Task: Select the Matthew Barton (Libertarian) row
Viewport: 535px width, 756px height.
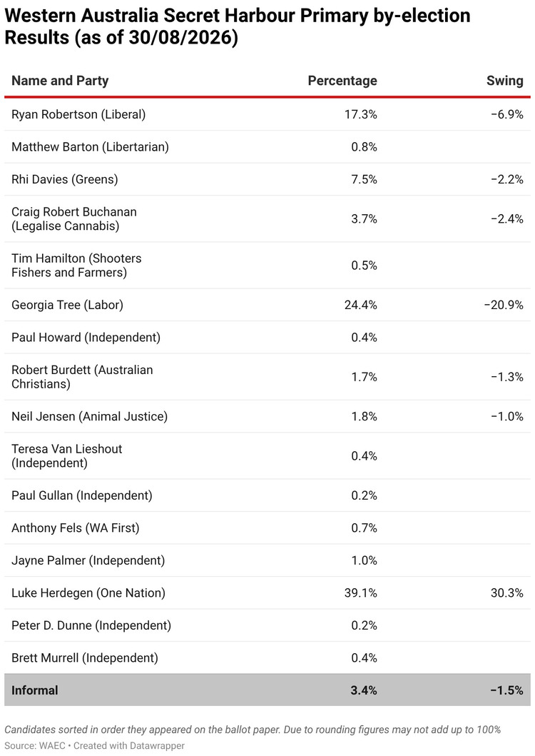Action: click(267, 146)
